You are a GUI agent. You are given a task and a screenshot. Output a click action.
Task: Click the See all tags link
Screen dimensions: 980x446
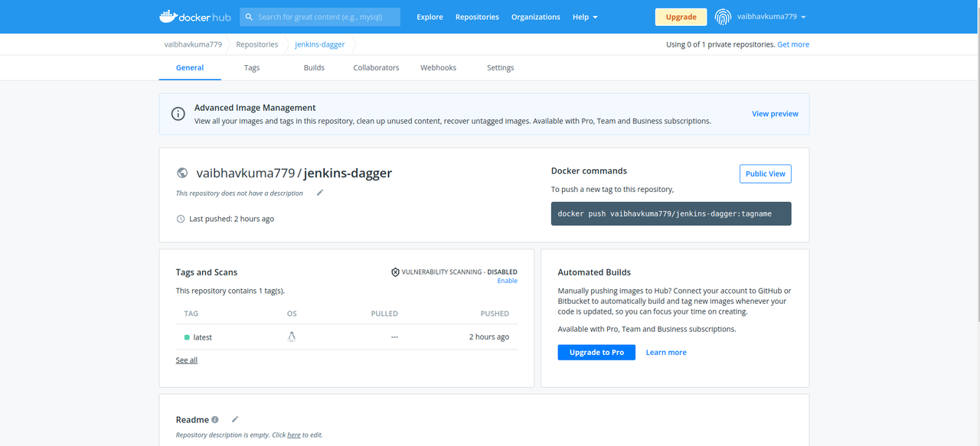point(187,360)
